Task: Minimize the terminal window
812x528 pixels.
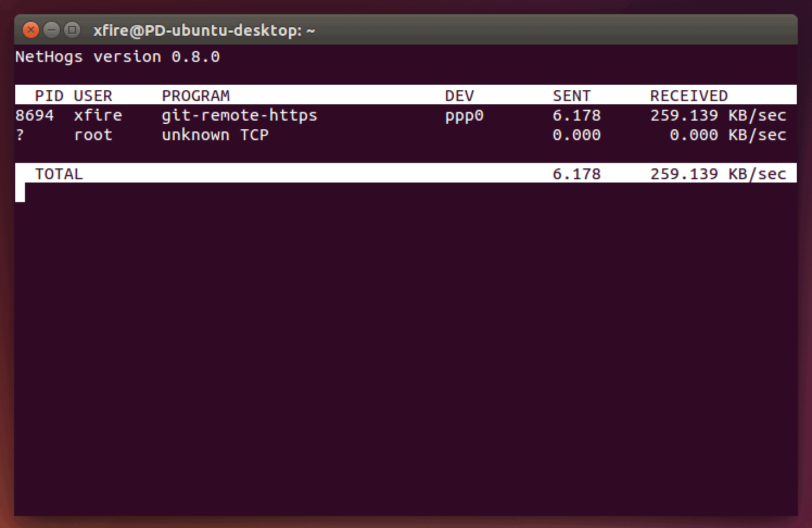Action: pyautogui.click(x=52, y=30)
